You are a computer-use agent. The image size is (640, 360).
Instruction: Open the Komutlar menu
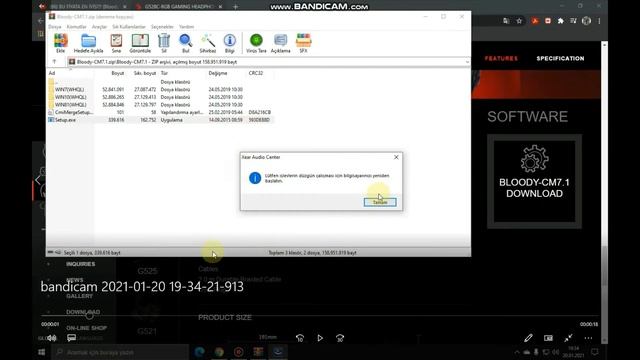76,27
